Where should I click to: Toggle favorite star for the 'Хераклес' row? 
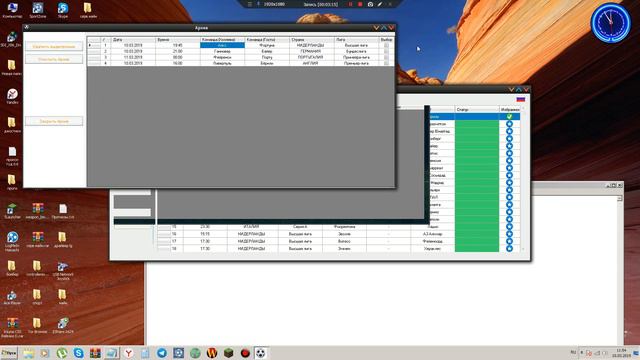(509, 249)
